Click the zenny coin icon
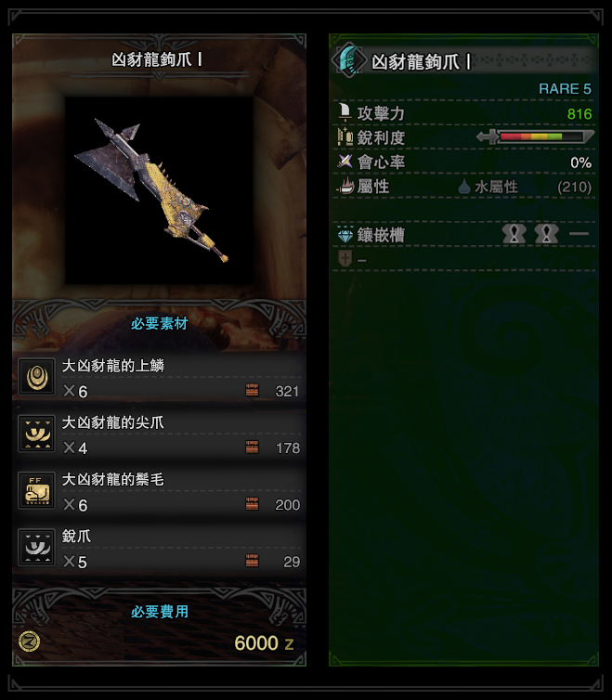This screenshot has width=612, height=700. pyautogui.click(x=30, y=642)
